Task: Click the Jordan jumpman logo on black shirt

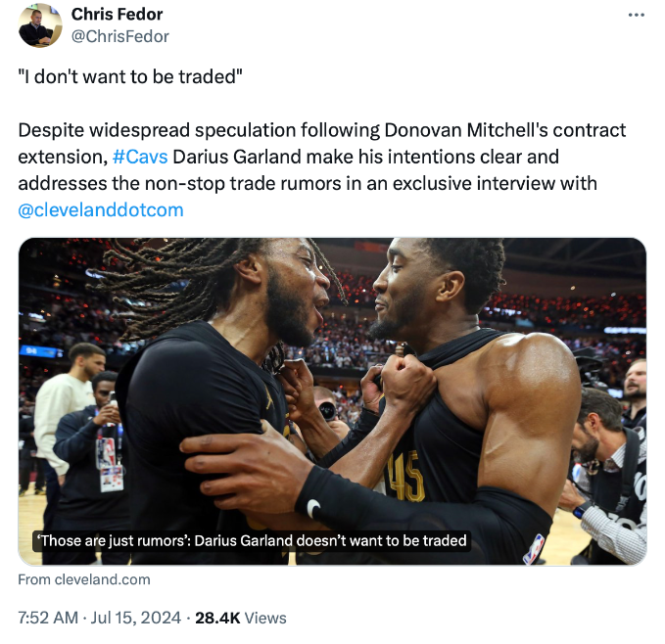Action: coord(268,397)
